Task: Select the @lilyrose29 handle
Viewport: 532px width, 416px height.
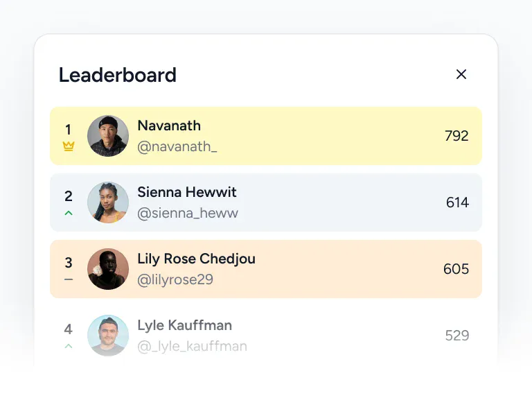Action: point(175,280)
